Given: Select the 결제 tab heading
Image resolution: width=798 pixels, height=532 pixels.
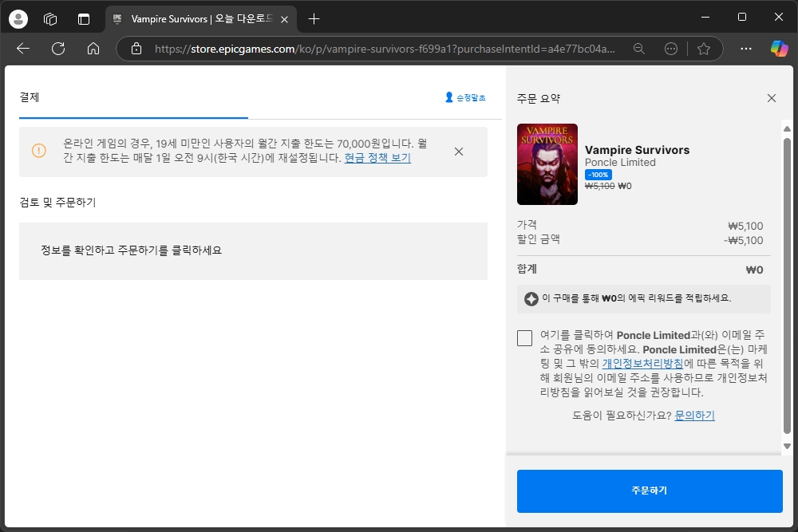Looking at the screenshot, I should point(30,97).
